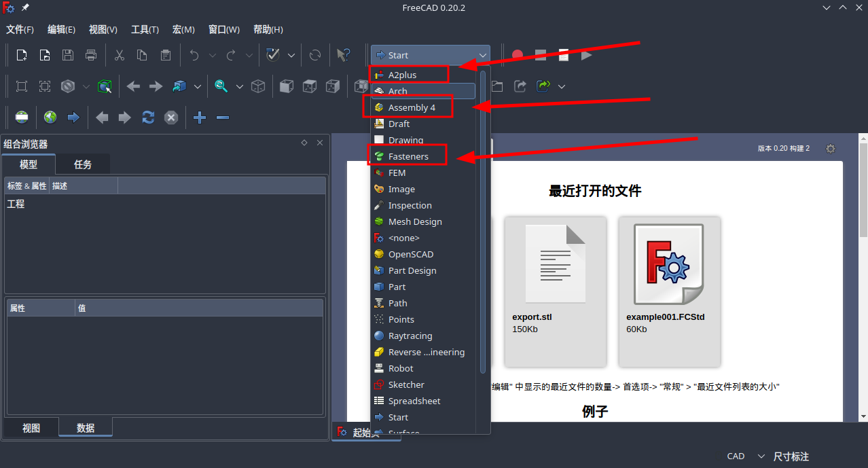This screenshot has width=868, height=468.
Task: Open the 文件 menu
Action: point(20,29)
